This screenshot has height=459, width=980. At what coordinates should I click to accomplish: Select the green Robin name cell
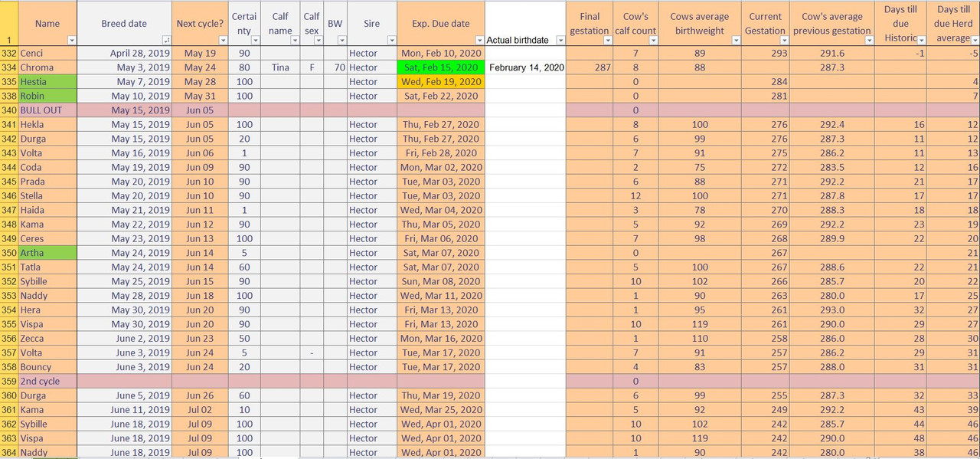[x=47, y=97]
